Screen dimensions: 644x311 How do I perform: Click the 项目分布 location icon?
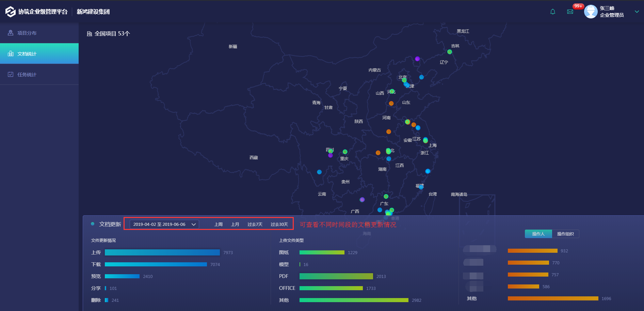11,33
